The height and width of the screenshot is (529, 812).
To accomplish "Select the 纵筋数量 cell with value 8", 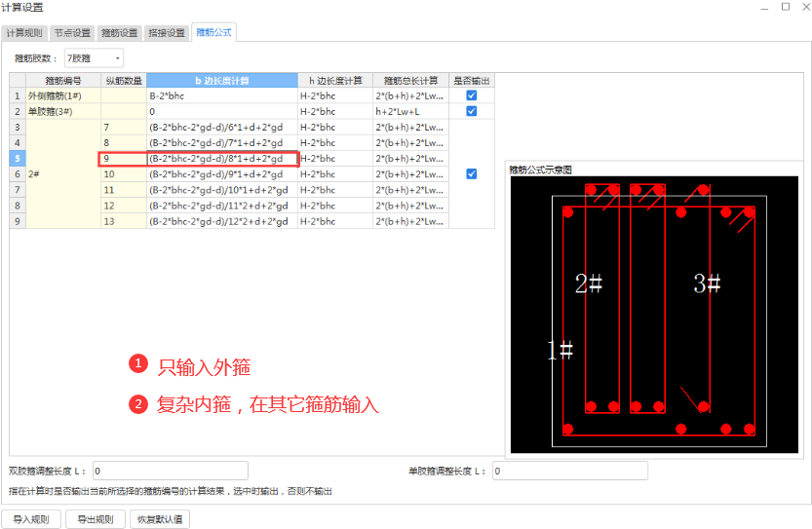I will tap(124, 143).
